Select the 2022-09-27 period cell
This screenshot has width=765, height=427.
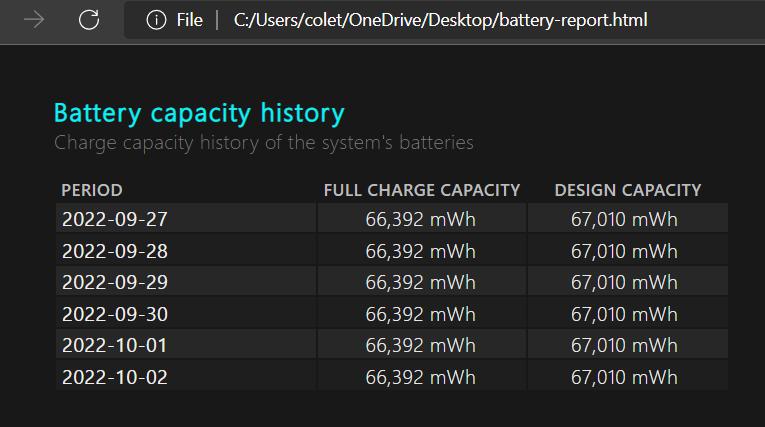point(115,220)
